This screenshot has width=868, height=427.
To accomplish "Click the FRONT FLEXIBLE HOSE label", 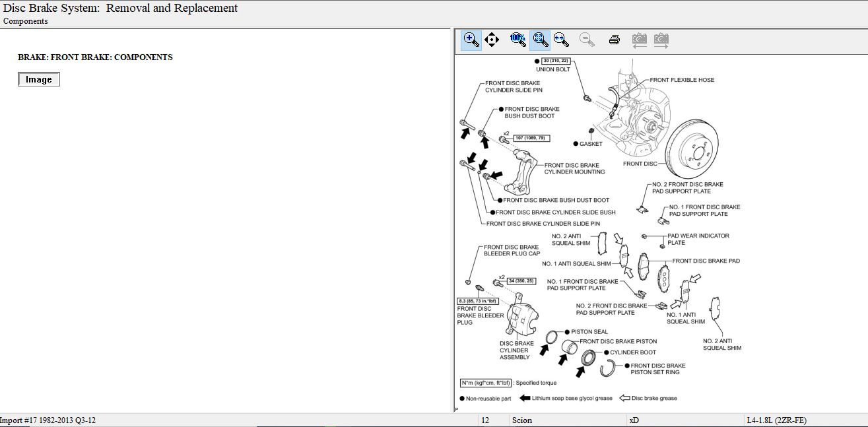I will (x=682, y=80).
